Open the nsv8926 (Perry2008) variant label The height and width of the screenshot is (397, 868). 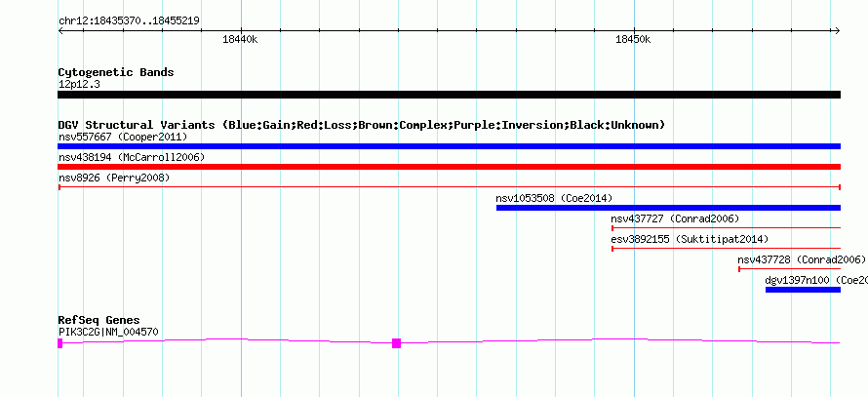coord(114,179)
